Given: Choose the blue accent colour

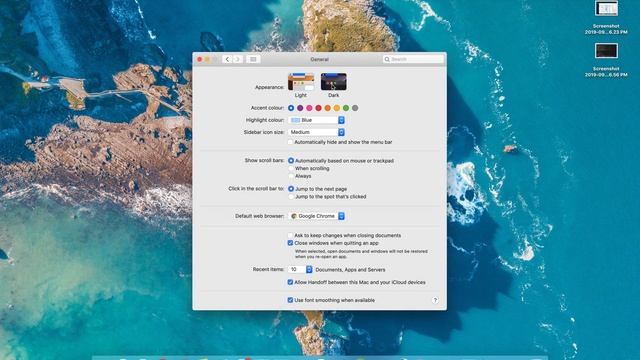Looking at the screenshot, I should click(x=291, y=108).
